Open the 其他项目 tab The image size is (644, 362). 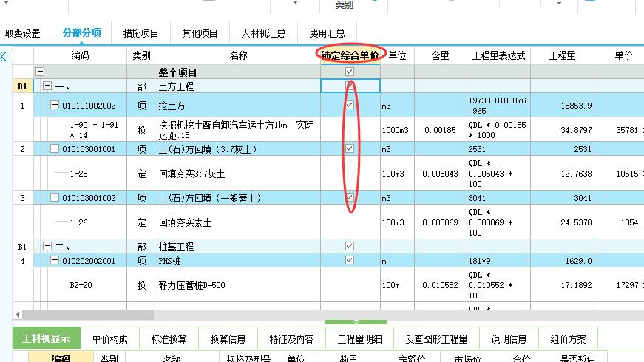click(x=200, y=33)
